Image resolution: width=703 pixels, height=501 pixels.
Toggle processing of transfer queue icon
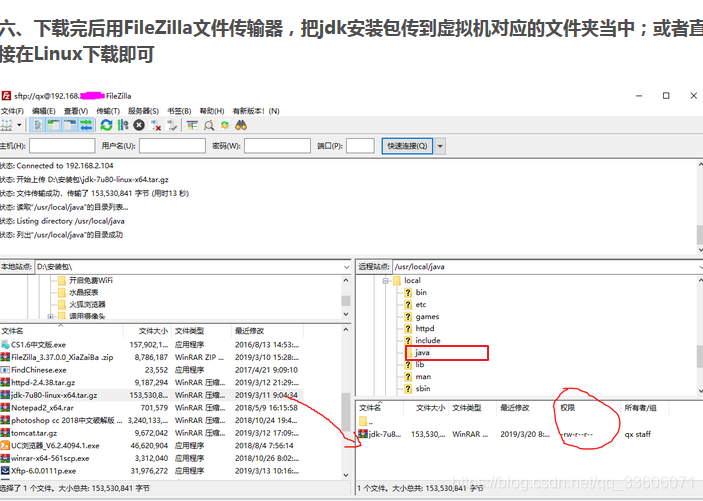click(x=122, y=125)
